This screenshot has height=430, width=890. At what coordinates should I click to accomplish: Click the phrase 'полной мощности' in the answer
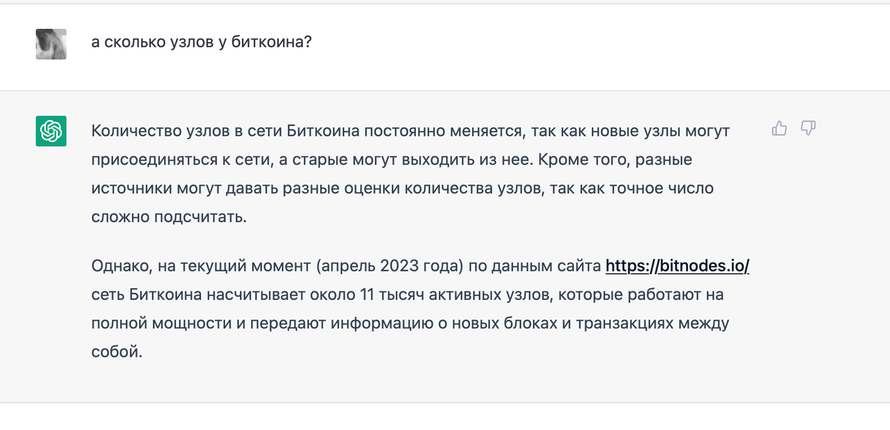(x=157, y=323)
